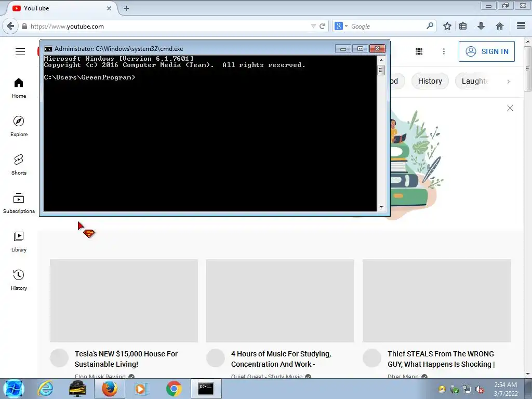Maximize the cmd.exe window
This screenshot has width=532, height=399.
pos(360,49)
